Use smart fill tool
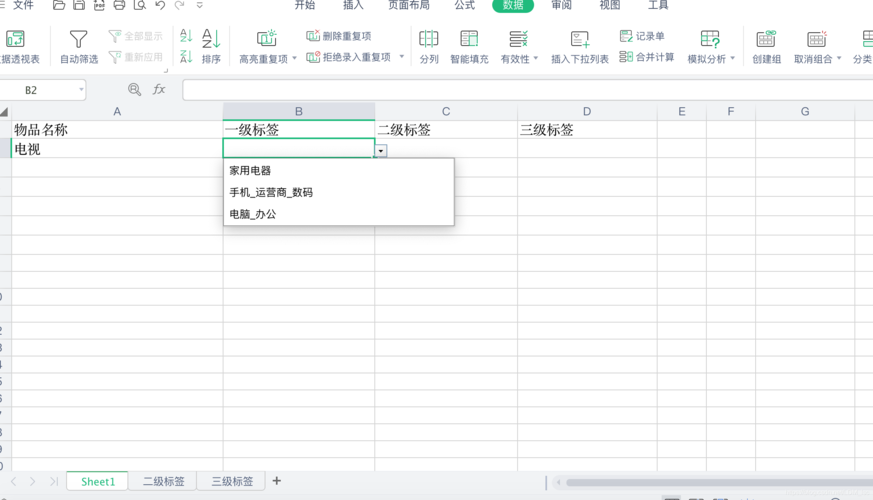Image resolution: width=873 pixels, height=500 pixels. 469,46
